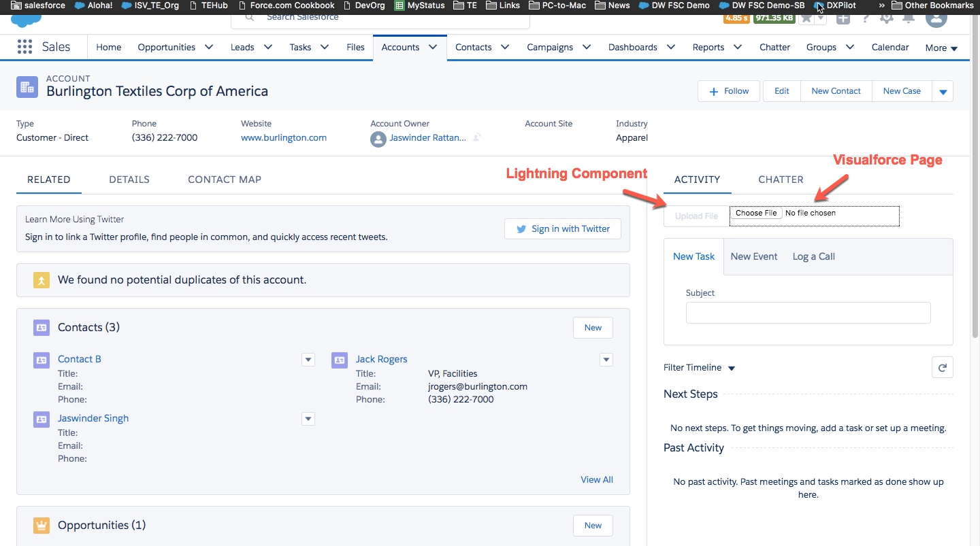Open the Contact B row action menu
980x546 pixels.
[308, 360]
